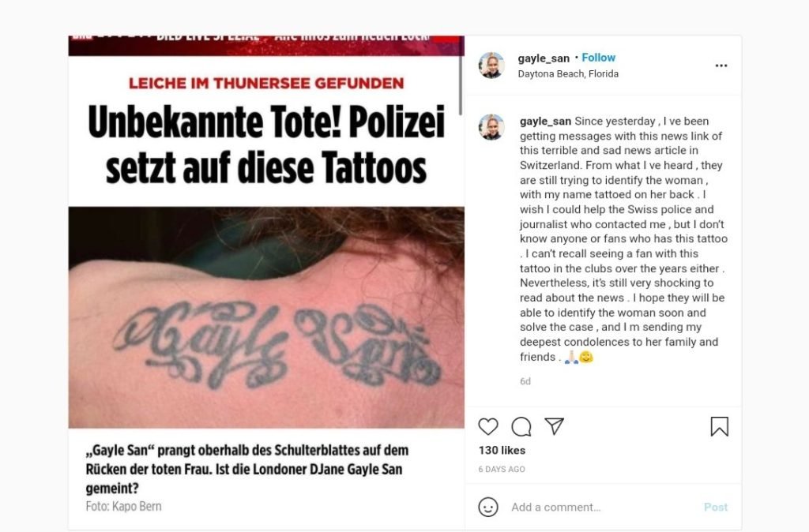Open comments via the speech bubble icon
809x532 pixels.
pyautogui.click(x=521, y=427)
